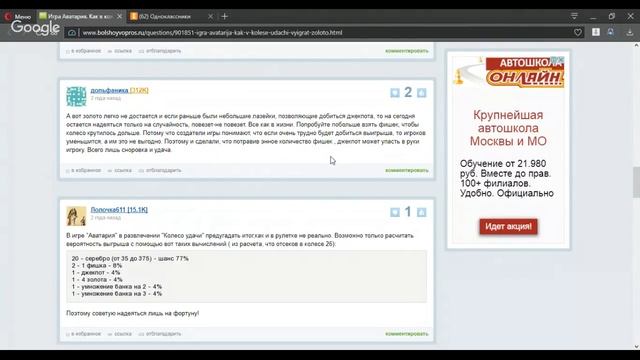The height and width of the screenshot is (360, 640).
Task: Click комментировать under дольфаника's answer
Action: tap(407, 170)
